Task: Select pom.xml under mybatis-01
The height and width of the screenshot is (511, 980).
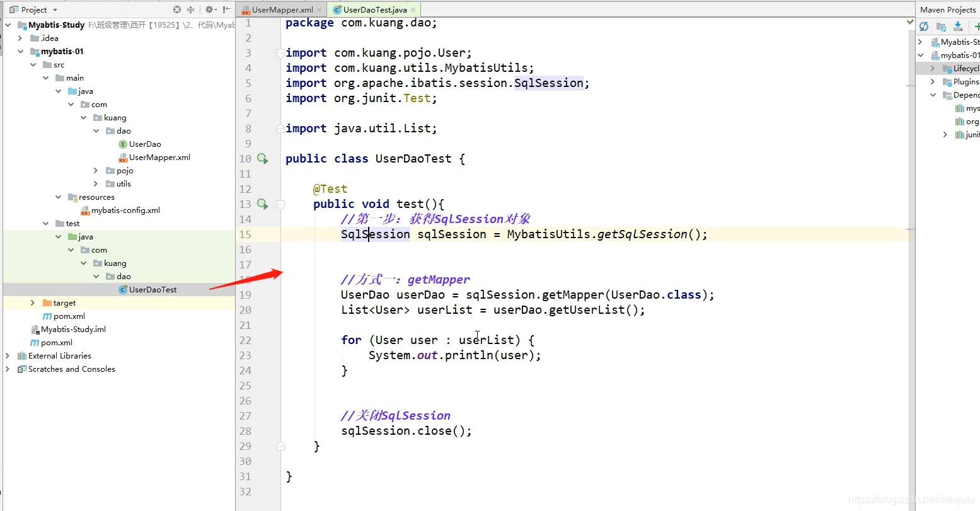Action: 64,316
